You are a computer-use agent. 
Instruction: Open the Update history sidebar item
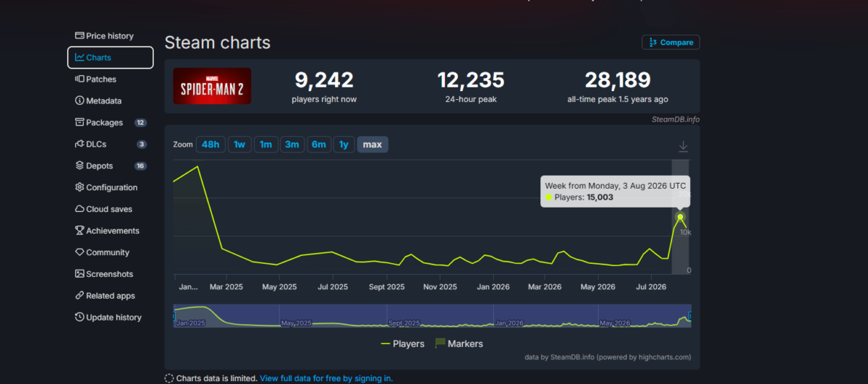coord(110,317)
